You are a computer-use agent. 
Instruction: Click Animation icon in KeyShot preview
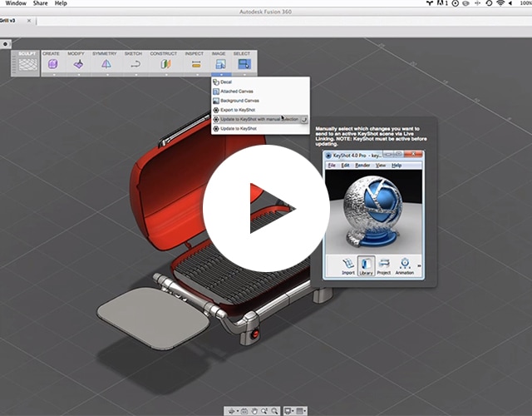coord(405,266)
